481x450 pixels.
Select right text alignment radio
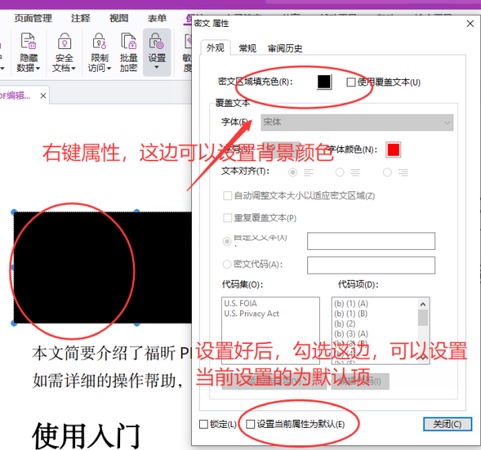[x=387, y=172]
